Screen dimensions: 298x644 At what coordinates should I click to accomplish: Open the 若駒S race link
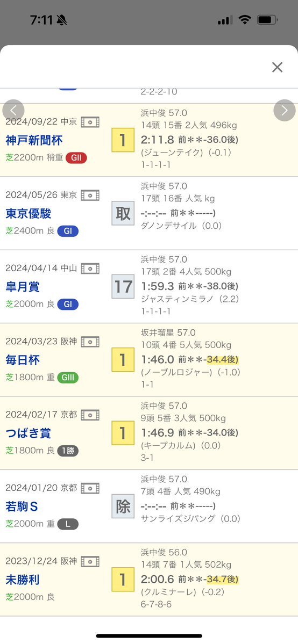tap(22, 506)
